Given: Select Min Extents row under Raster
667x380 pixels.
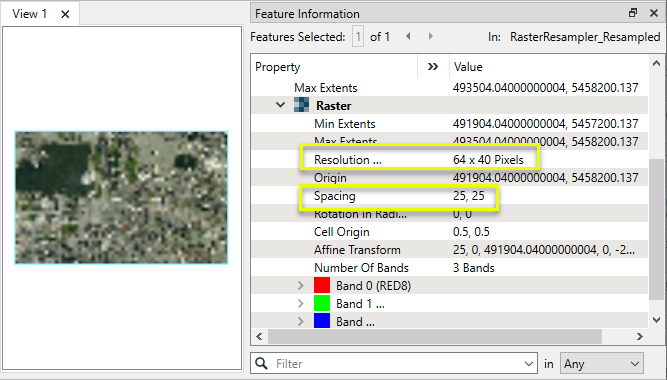Looking at the screenshot, I should click(x=450, y=123).
